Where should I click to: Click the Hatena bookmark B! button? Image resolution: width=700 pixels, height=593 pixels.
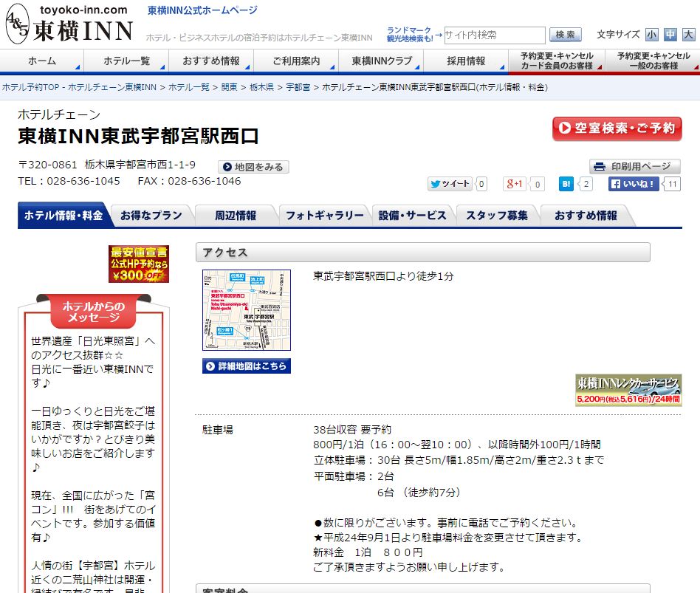tap(566, 184)
